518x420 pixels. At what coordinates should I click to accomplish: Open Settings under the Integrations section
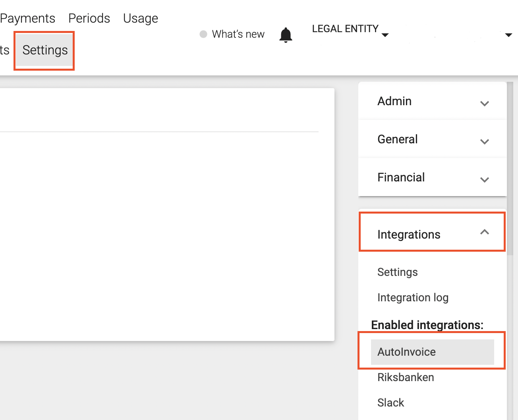tap(397, 272)
